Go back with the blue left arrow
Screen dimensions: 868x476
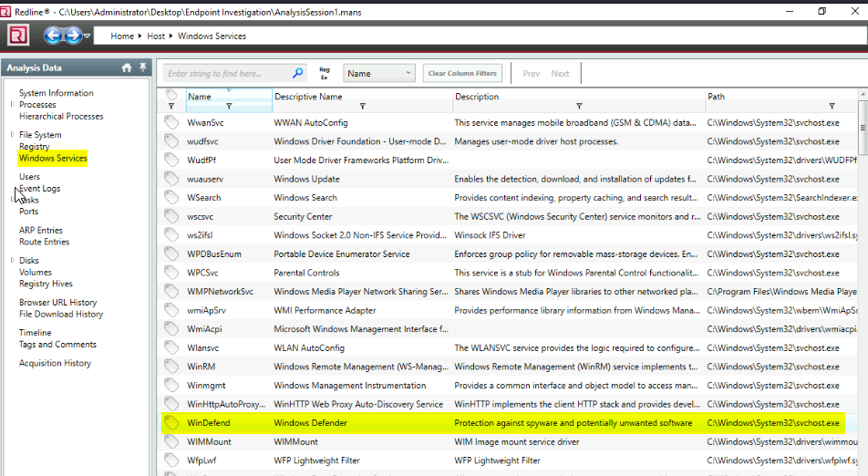pos(53,36)
